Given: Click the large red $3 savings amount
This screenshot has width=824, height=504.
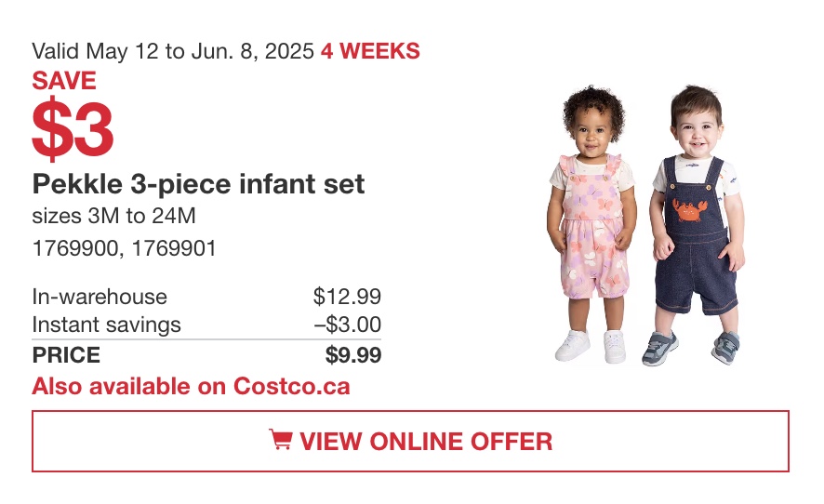Looking at the screenshot, I should [x=73, y=128].
